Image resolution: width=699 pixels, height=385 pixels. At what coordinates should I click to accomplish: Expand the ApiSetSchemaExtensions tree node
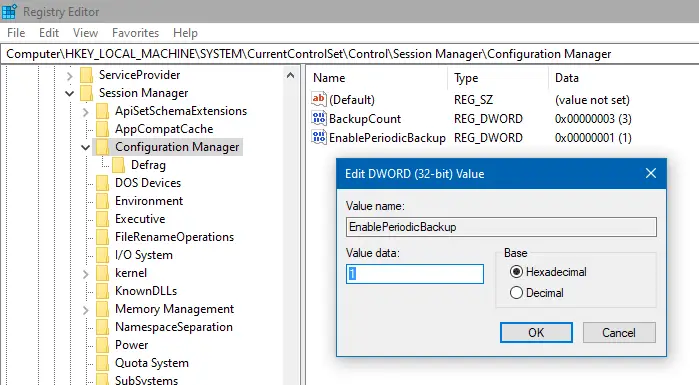pyautogui.click(x=86, y=112)
